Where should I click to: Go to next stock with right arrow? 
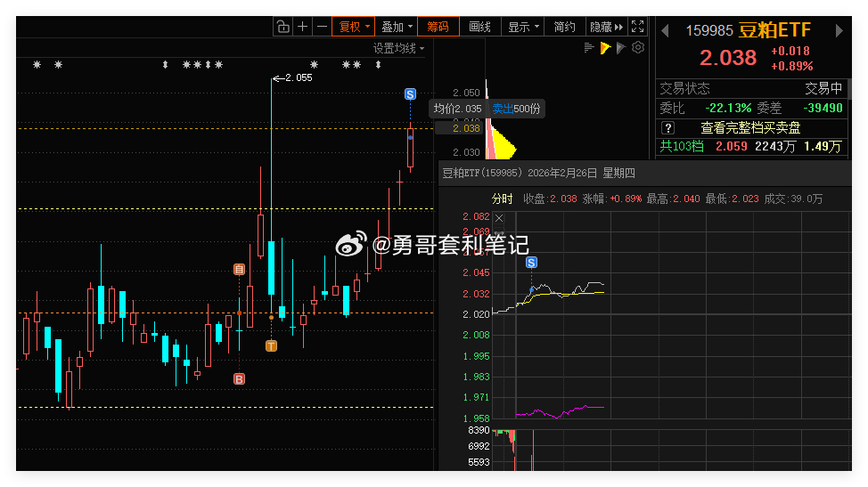coord(839,31)
